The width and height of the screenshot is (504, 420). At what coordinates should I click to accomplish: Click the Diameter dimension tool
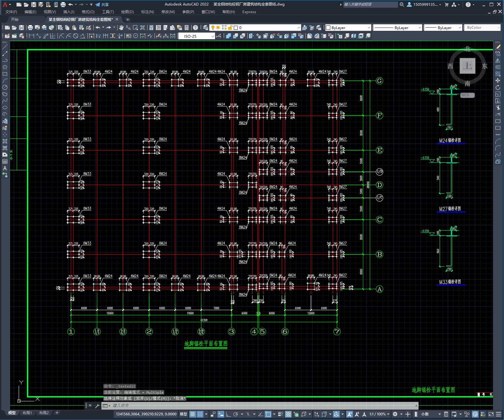tap(76, 36)
